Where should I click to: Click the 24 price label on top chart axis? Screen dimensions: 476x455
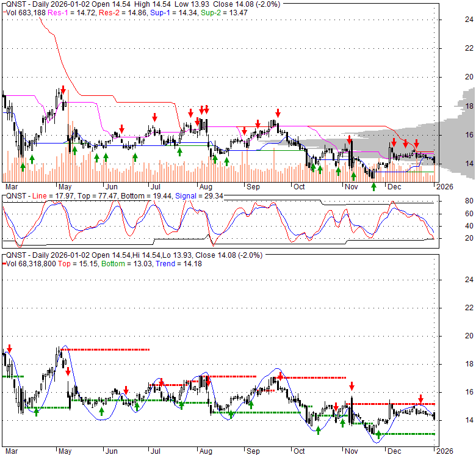(469, 20)
